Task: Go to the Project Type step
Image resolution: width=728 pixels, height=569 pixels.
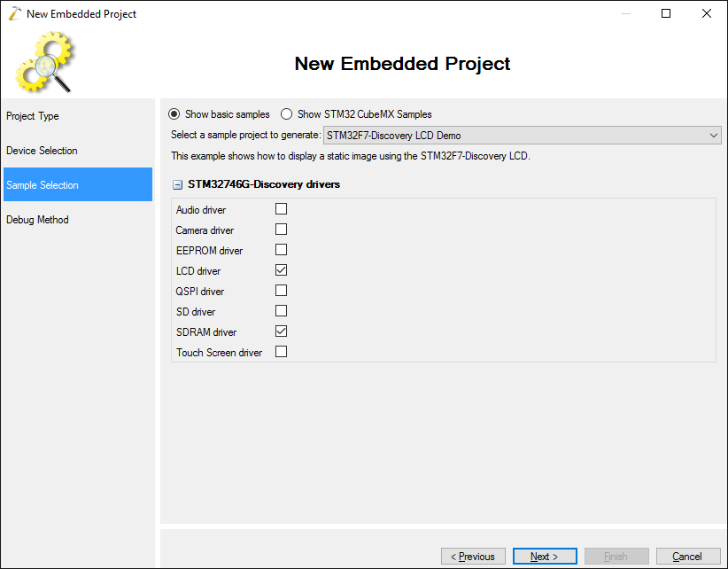Action: click(x=78, y=116)
